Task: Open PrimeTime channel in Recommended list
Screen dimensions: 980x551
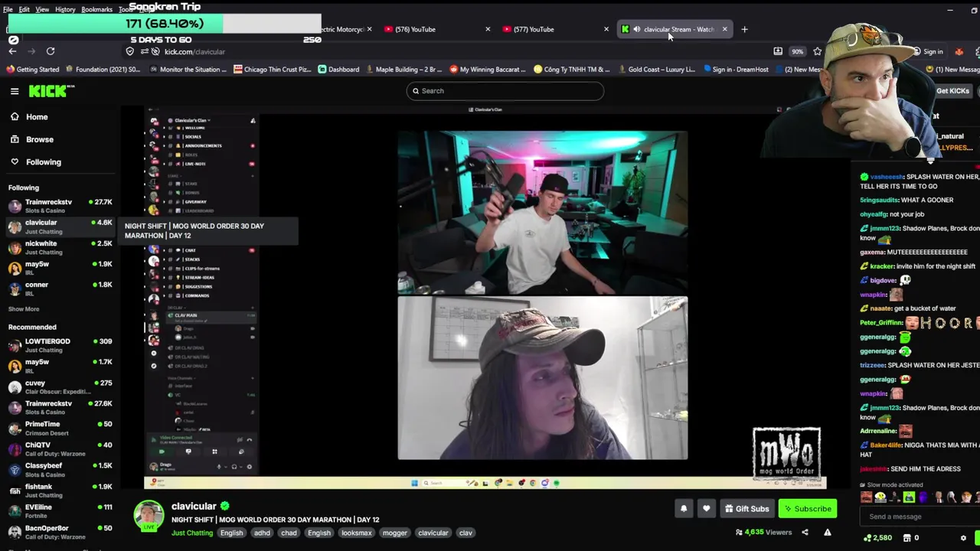Action: [x=60, y=428]
